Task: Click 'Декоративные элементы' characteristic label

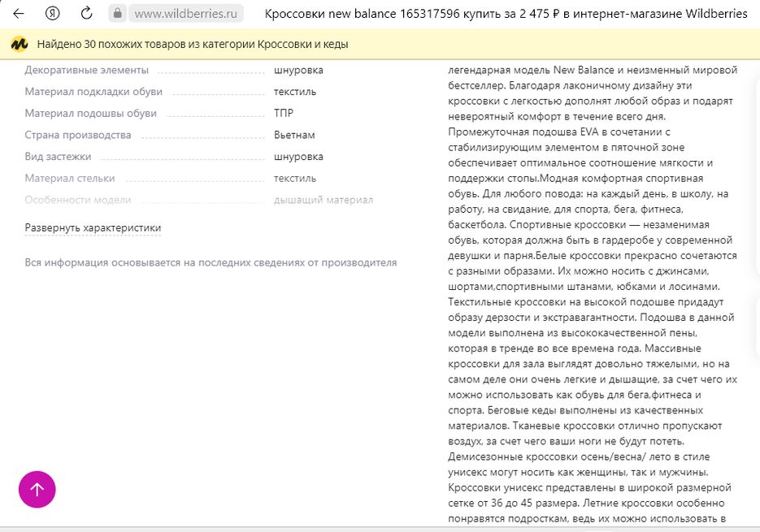Action: click(87, 71)
